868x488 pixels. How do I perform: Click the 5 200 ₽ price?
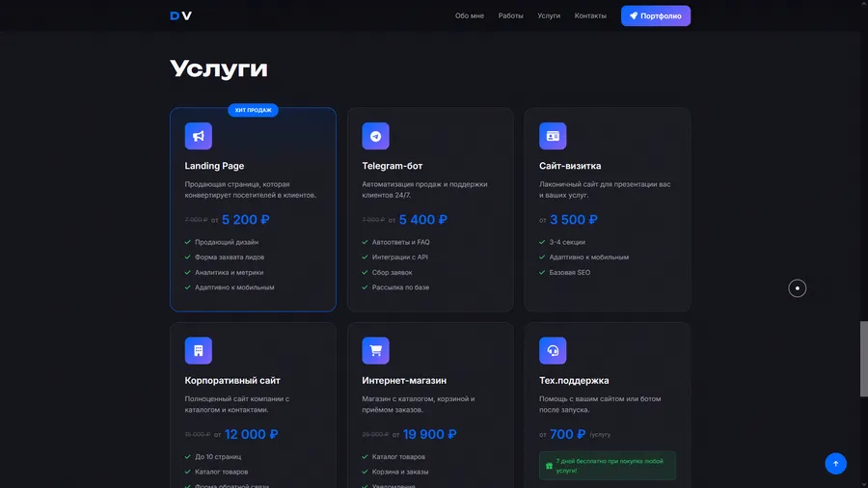[245, 220]
